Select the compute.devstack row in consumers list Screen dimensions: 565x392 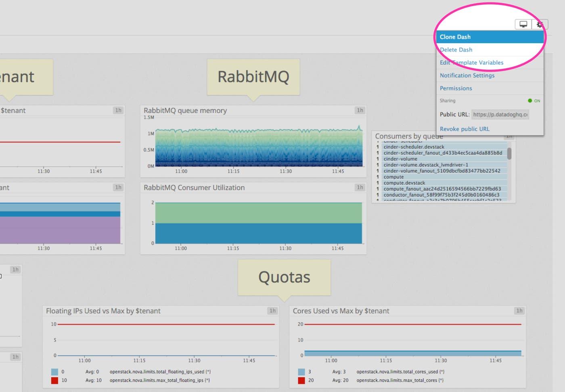[x=404, y=183]
